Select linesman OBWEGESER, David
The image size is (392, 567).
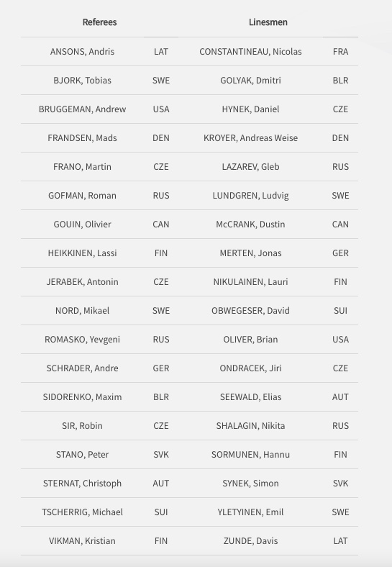(x=250, y=310)
